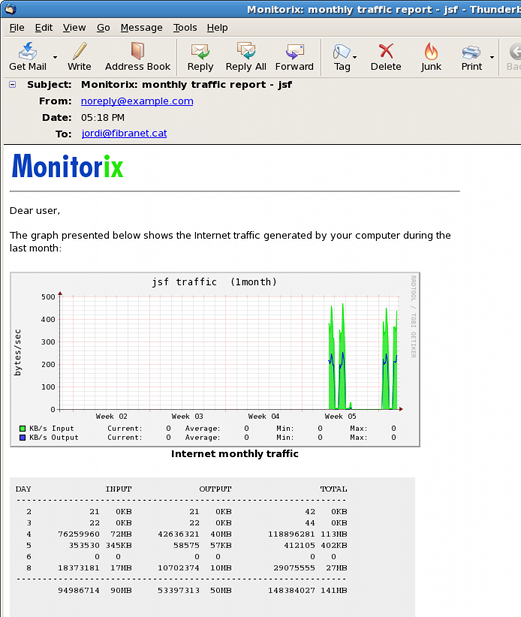The width and height of the screenshot is (521, 617).
Task: Compose a new message with Write
Action: [x=79, y=57]
